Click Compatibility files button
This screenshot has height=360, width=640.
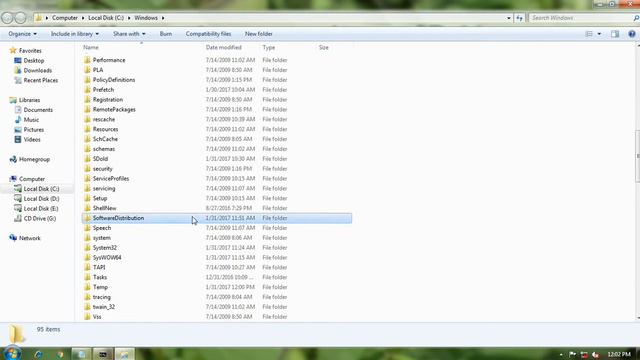pyautogui.click(x=208, y=34)
